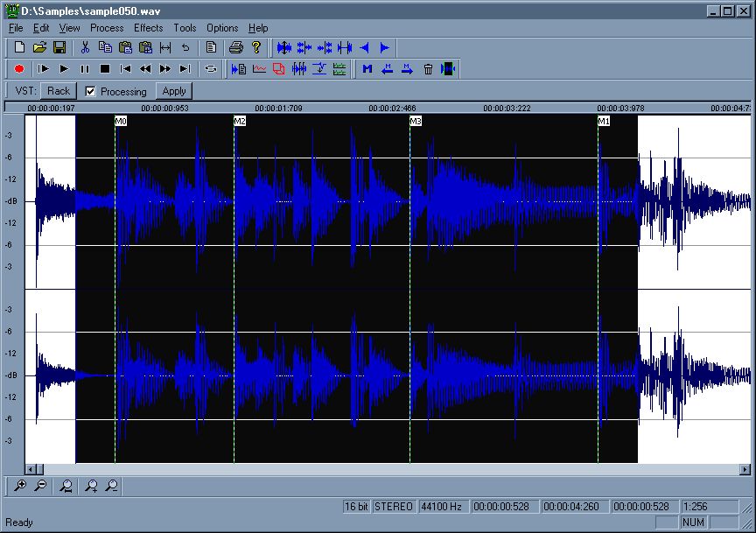Open the Tools menu
756x533 pixels.
pyautogui.click(x=185, y=28)
